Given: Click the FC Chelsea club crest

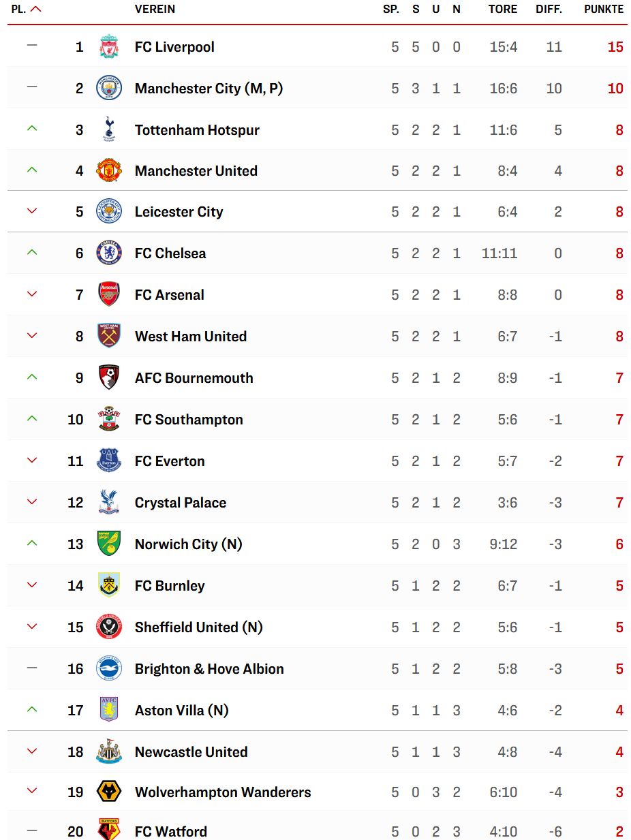Looking at the screenshot, I should (x=109, y=253).
